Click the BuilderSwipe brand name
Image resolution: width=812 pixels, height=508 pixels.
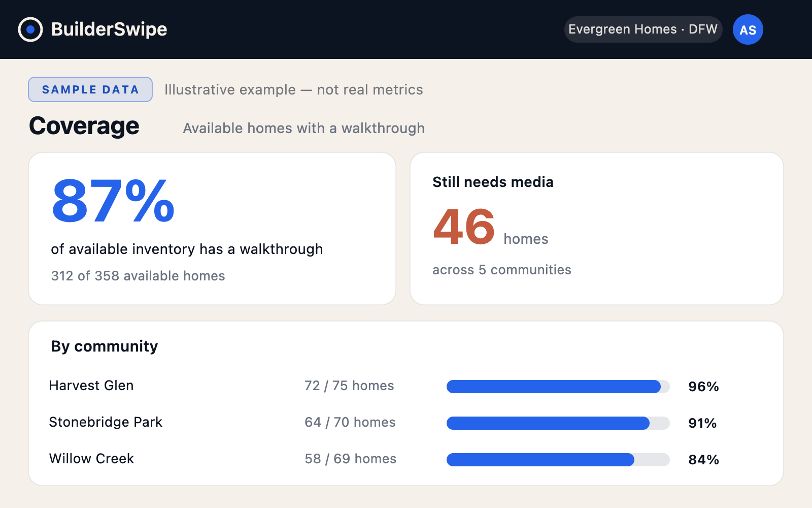(x=109, y=29)
